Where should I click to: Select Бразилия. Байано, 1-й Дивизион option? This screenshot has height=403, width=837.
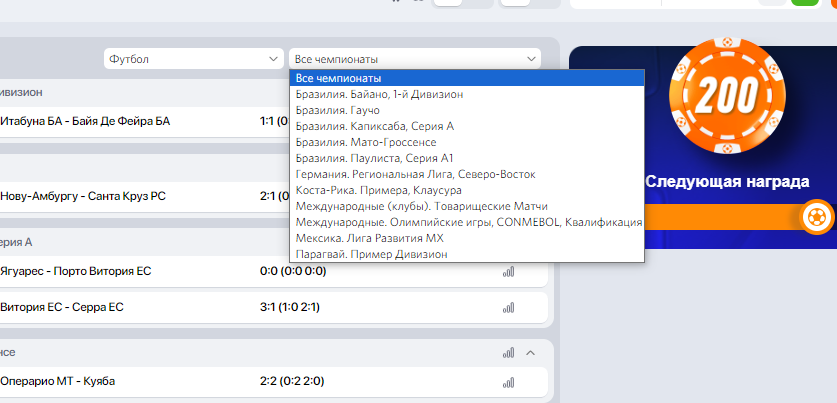tap(467, 94)
